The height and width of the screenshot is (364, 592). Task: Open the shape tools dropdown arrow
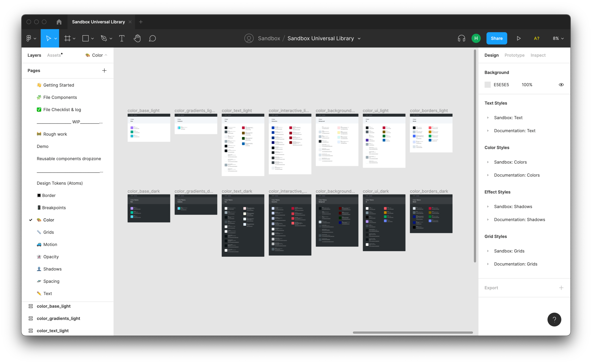tap(93, 39)
